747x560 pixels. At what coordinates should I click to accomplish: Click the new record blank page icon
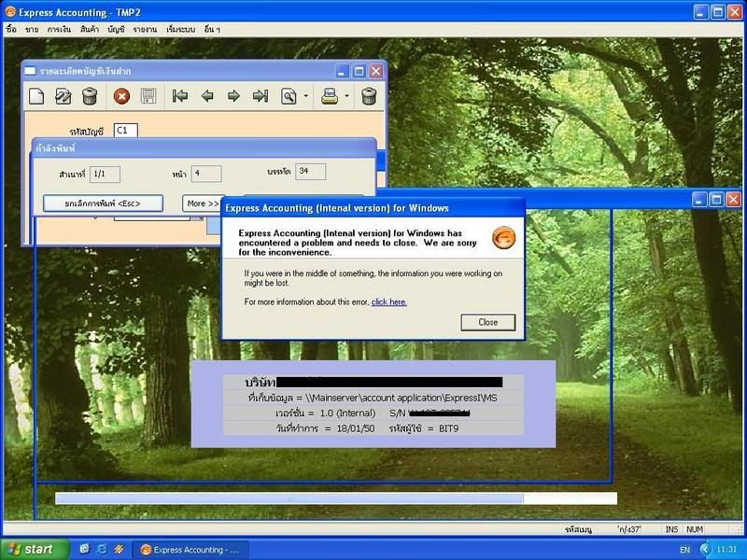pyautogui.click(x=36, y=96)
